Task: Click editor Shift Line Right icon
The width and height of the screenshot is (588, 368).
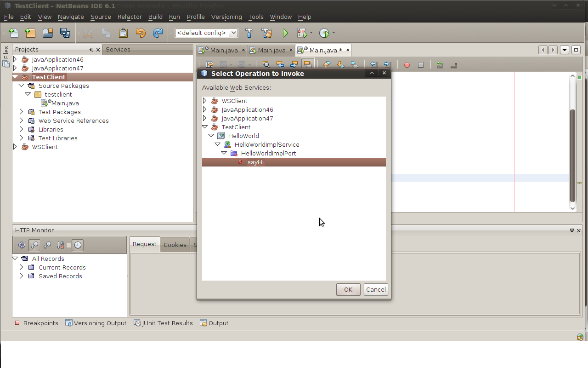Action: point(387,65)
